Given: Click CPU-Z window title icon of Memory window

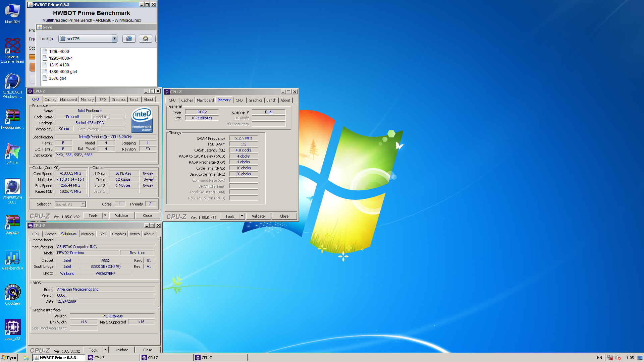Looking at the screenshot, I should (x=167, y=92).
